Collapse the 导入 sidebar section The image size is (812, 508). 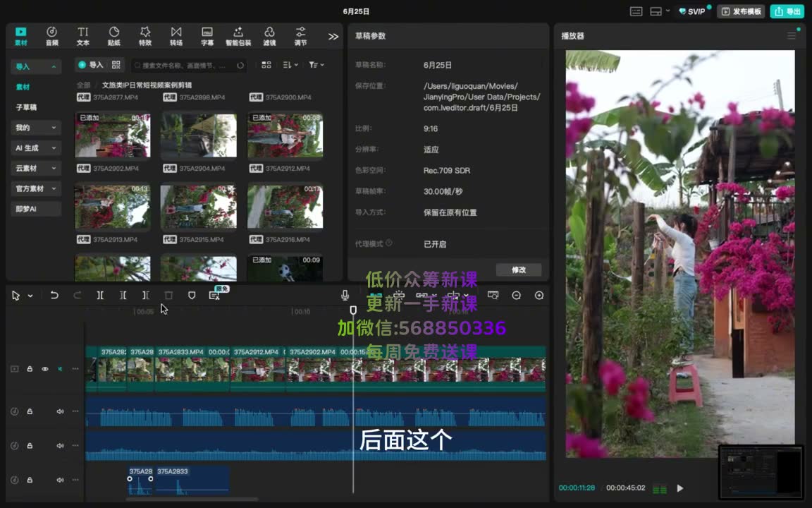[x=36, y=66]
